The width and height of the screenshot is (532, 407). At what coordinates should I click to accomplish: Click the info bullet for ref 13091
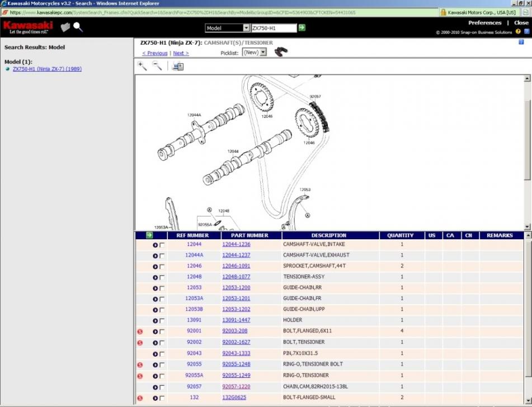(155, 320)
